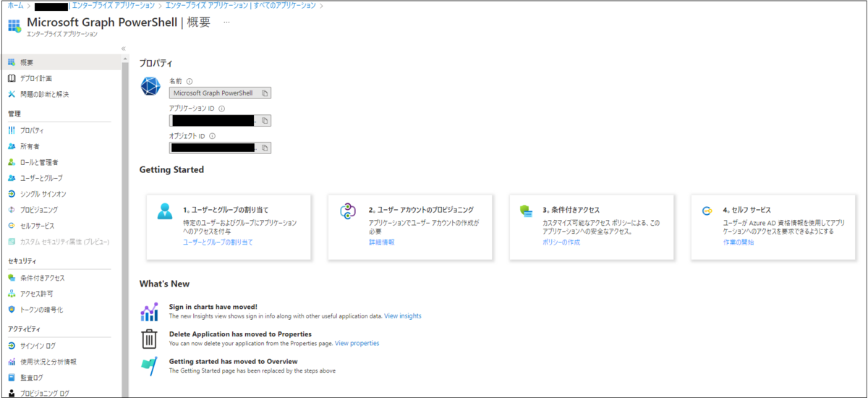Click the 使用状況と分析情報 chart icon
This screenshot has width=868, height=398.
coord(12,362)
